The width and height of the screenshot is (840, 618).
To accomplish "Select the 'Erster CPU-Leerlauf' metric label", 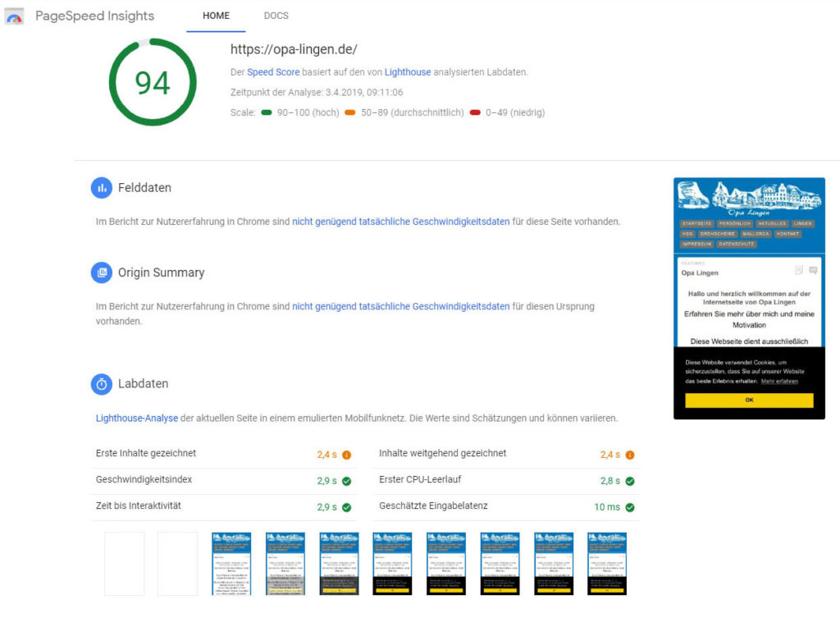I will click(420, 479).
